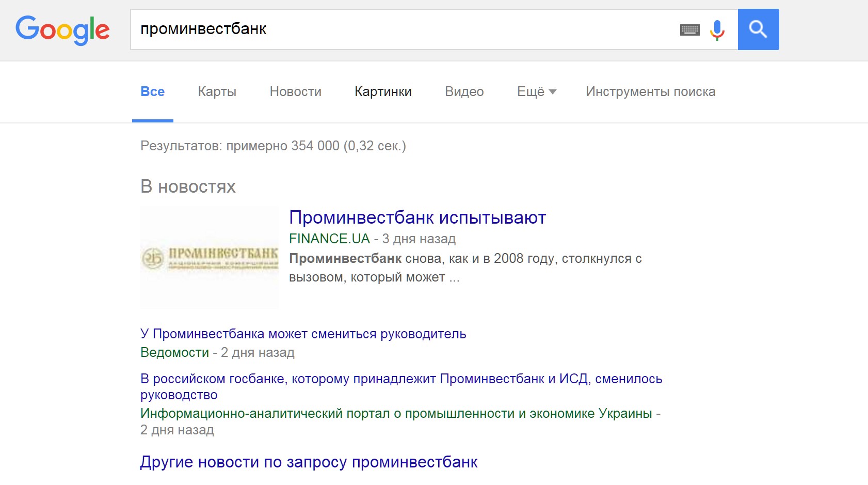Expand the Ещё dropdown menu
The image size is (868, 485).
(x=537, y=91)
